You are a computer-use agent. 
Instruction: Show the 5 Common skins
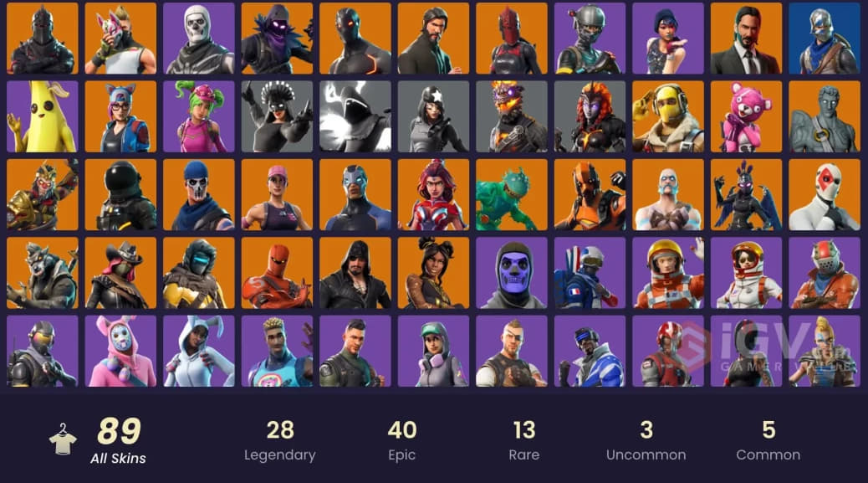tap(768, 440)
